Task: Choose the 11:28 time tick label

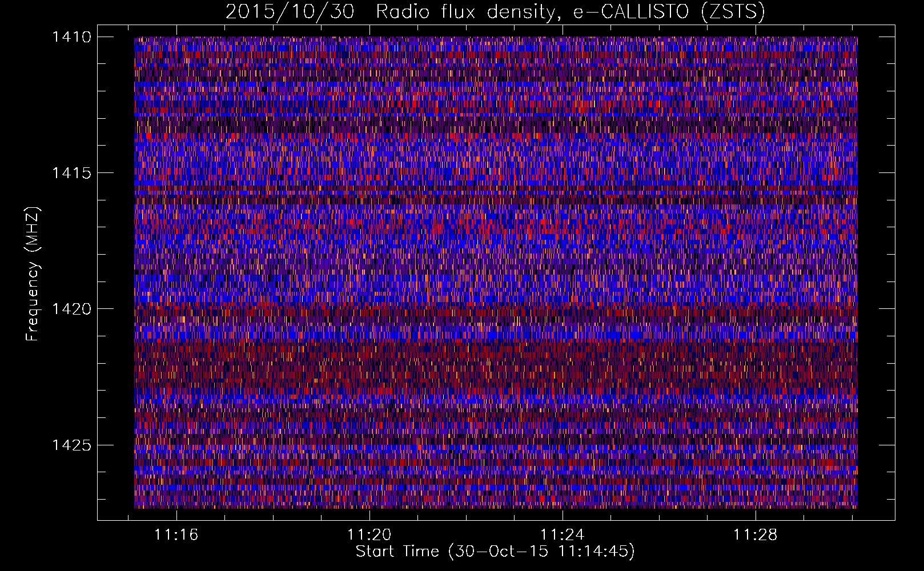Action: (x=756, y=534)
